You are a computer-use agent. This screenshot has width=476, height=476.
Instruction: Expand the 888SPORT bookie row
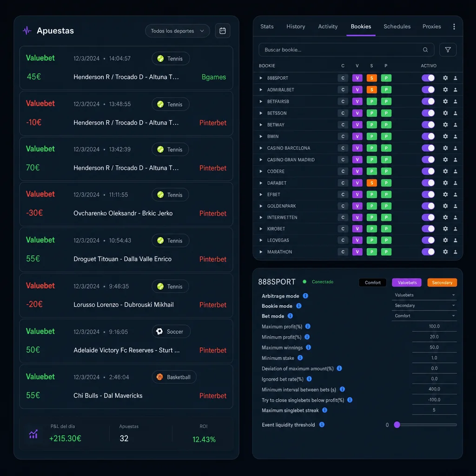pos(261,78)
